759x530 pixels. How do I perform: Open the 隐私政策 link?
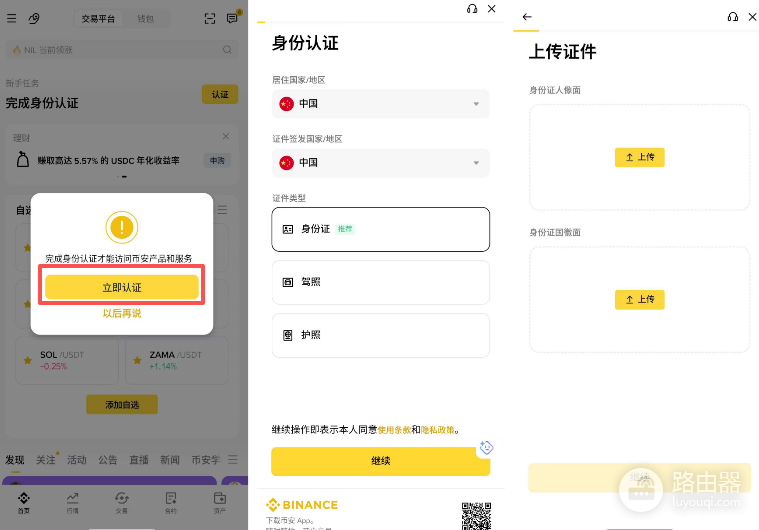click(438, 429)
